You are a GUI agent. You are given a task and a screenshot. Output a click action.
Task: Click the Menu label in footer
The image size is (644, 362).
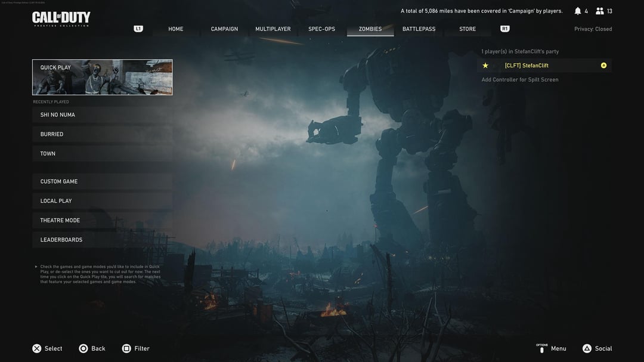point(559,348)
